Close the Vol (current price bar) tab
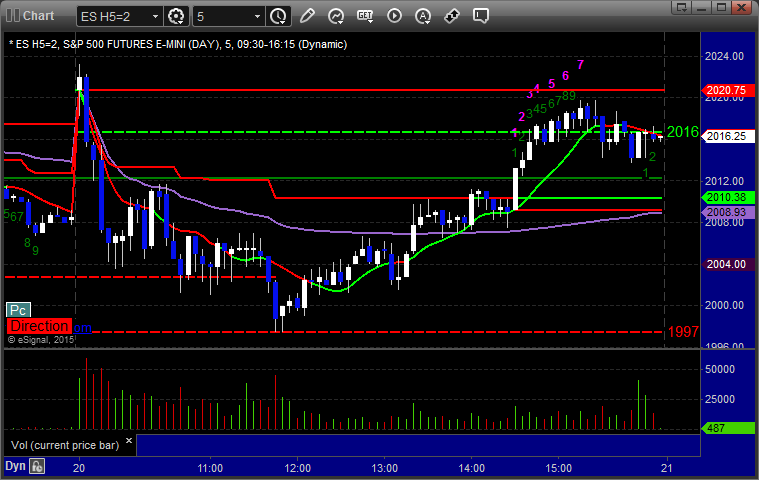The width and height of the screenshot is (759, 480). (x=129, y=441)
